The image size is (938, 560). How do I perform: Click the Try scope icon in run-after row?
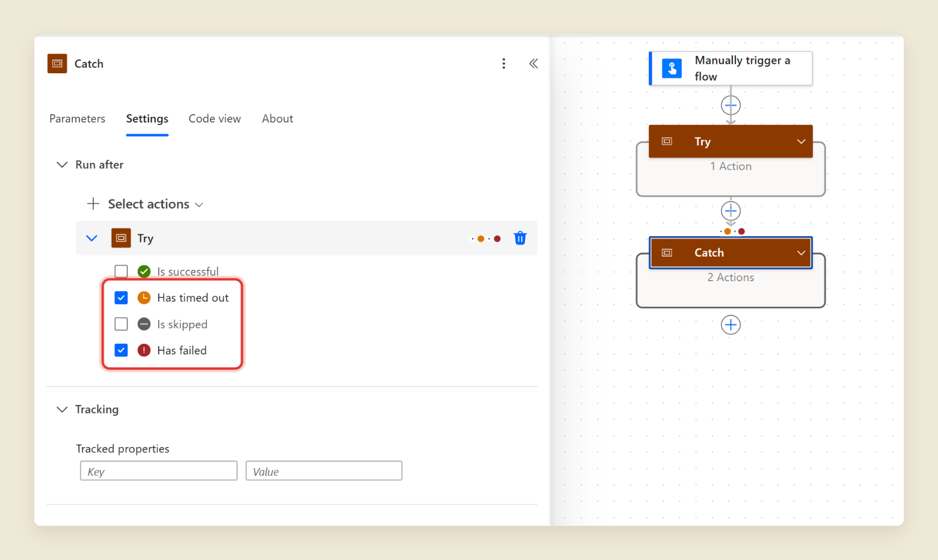point(121,238)
